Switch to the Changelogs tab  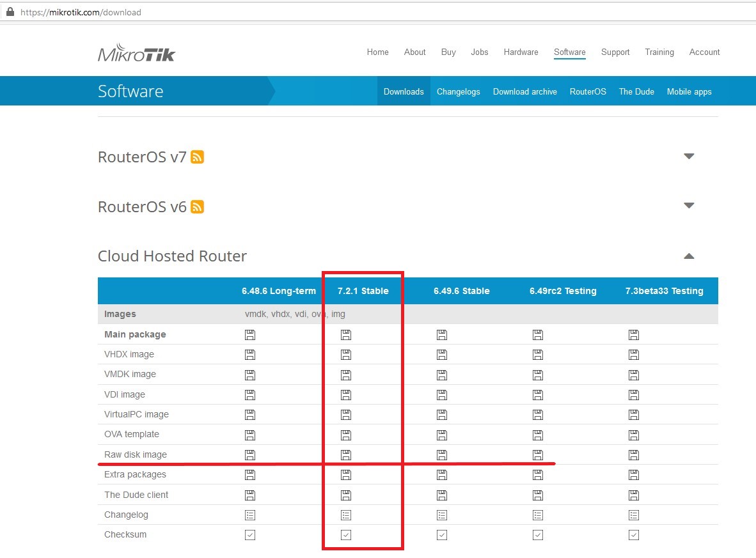(459, 91)
